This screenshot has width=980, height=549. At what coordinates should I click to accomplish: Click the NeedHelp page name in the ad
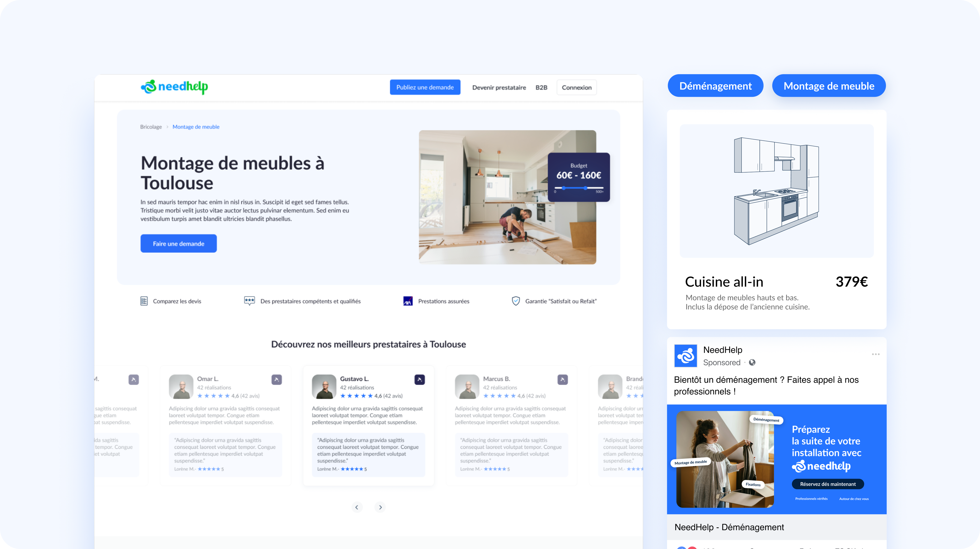pos(722,350)
